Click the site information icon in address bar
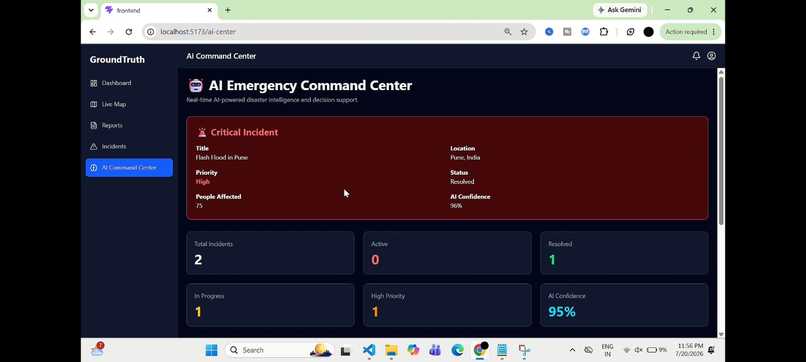Screen dimensions: 806x362 tap(150, 32)
